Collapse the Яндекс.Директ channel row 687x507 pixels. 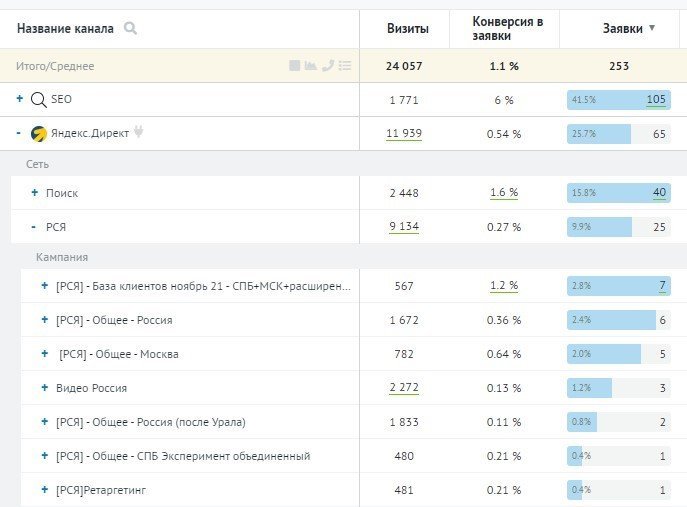[x=19, y=133]
